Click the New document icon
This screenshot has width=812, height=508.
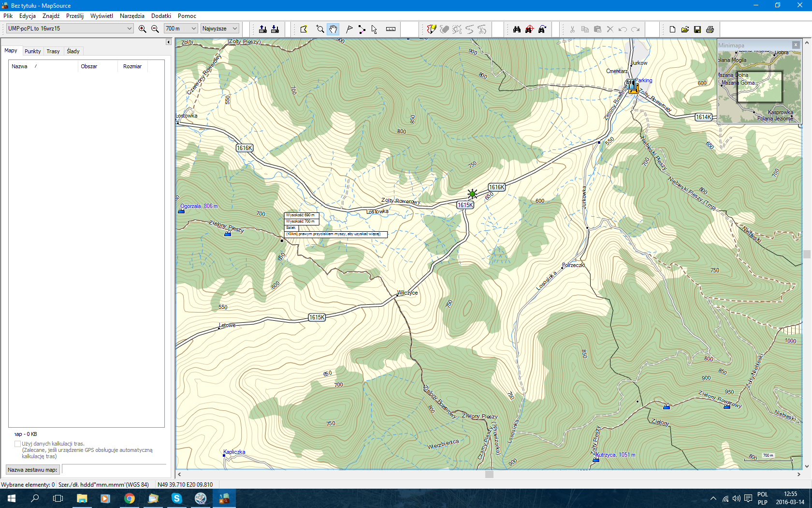(672, 29)
